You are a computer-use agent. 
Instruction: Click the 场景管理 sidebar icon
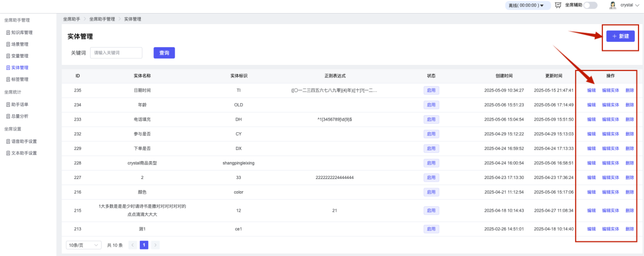8,44
